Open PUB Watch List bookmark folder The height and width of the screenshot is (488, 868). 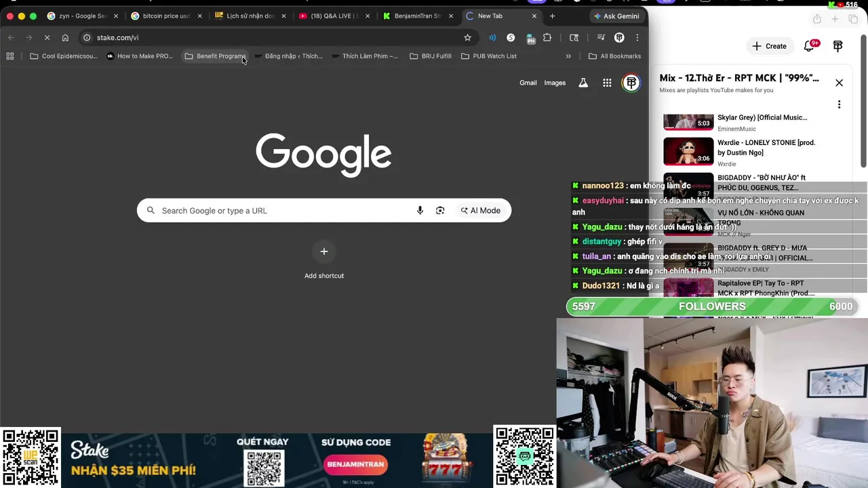(x=489, y=56)
